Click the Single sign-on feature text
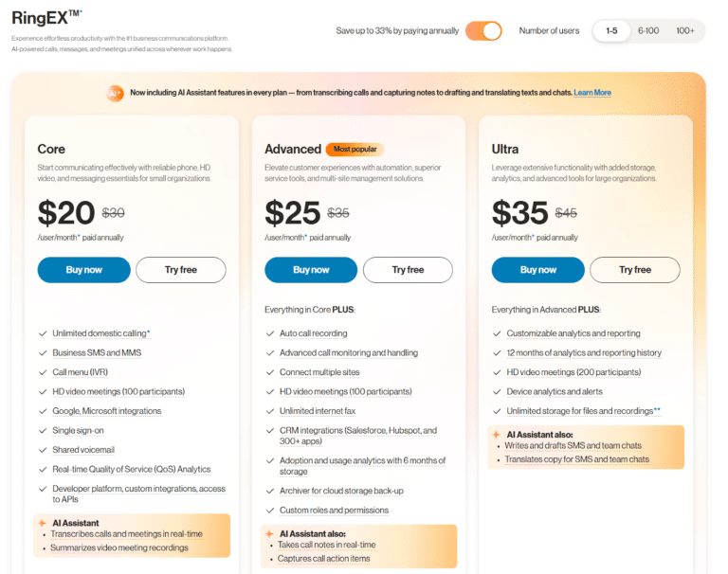728x574 pixels. pyautogui.click(x=78, y=431)
